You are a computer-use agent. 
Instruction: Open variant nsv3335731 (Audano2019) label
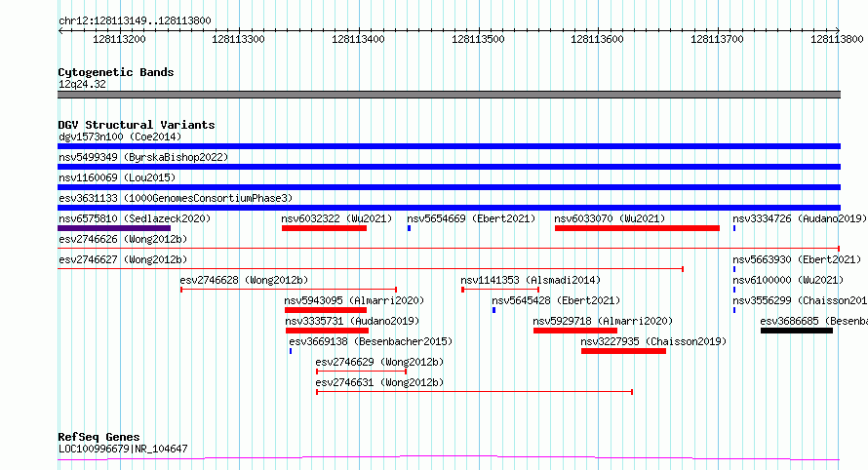click(x=352, y=321)
